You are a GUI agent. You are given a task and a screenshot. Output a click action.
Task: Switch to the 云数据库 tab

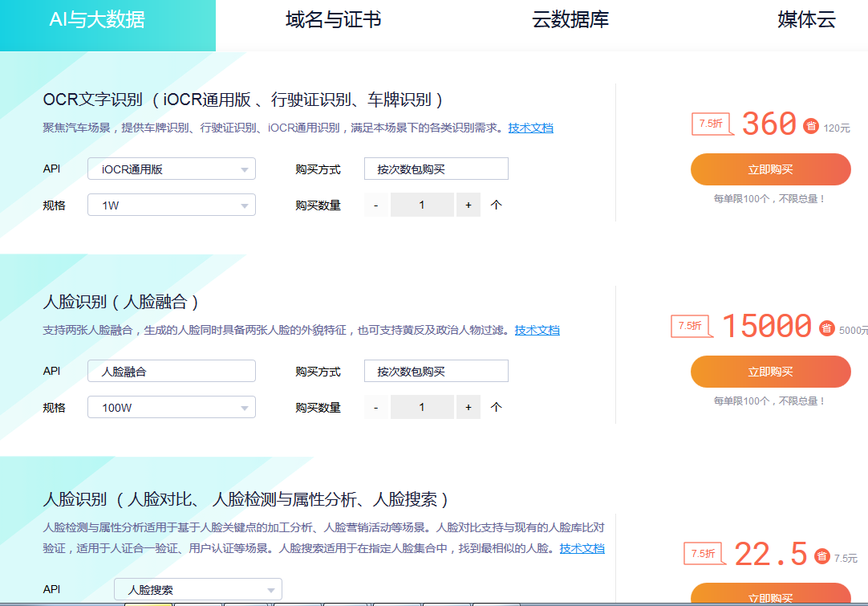tap(570, 20)
